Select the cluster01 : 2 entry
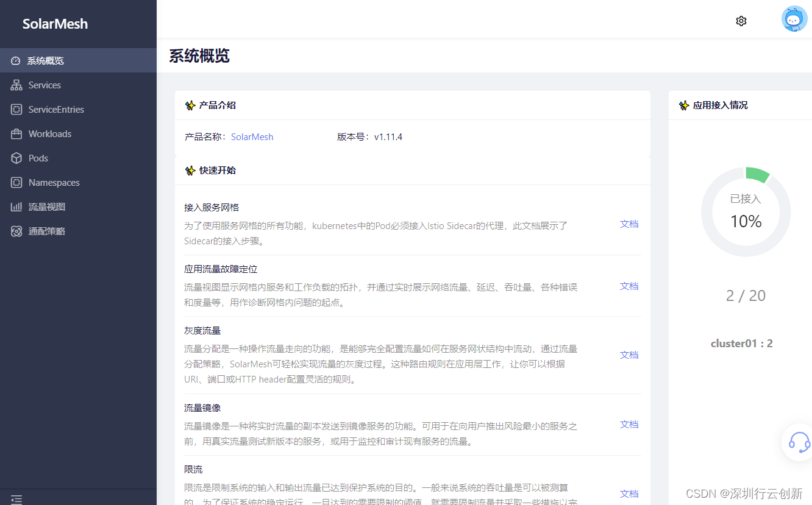Viewport: 812px width, 505px height. (x=742, y=343)
